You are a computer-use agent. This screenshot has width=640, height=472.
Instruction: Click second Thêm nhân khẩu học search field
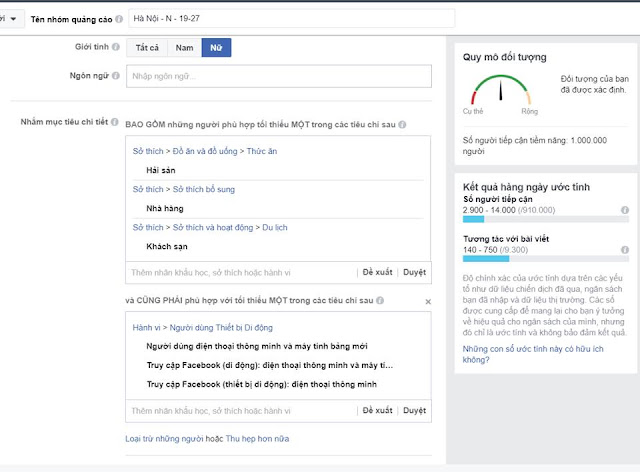(x=242, y=411)
